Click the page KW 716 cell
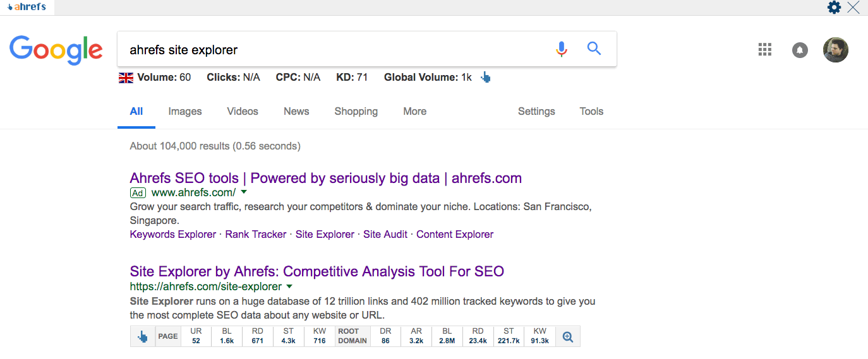Viewport: 868px width, 359px height. coord(320,336)
